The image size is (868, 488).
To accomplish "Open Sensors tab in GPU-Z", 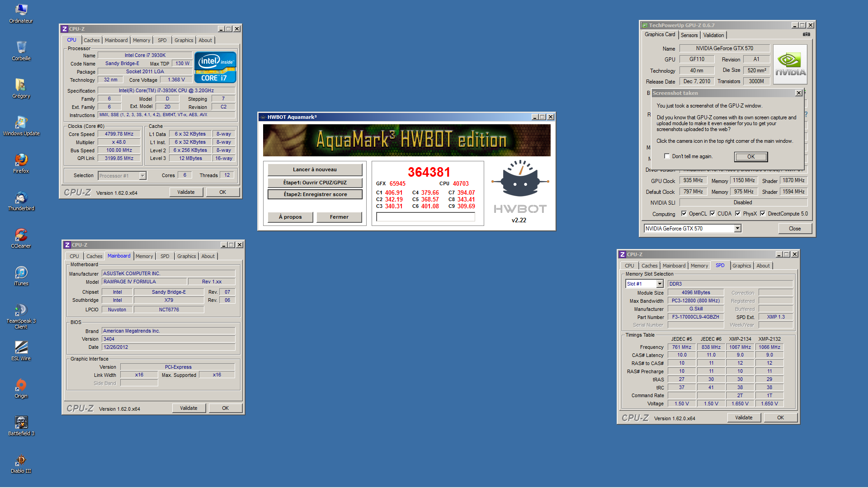I will coord(689,35).
